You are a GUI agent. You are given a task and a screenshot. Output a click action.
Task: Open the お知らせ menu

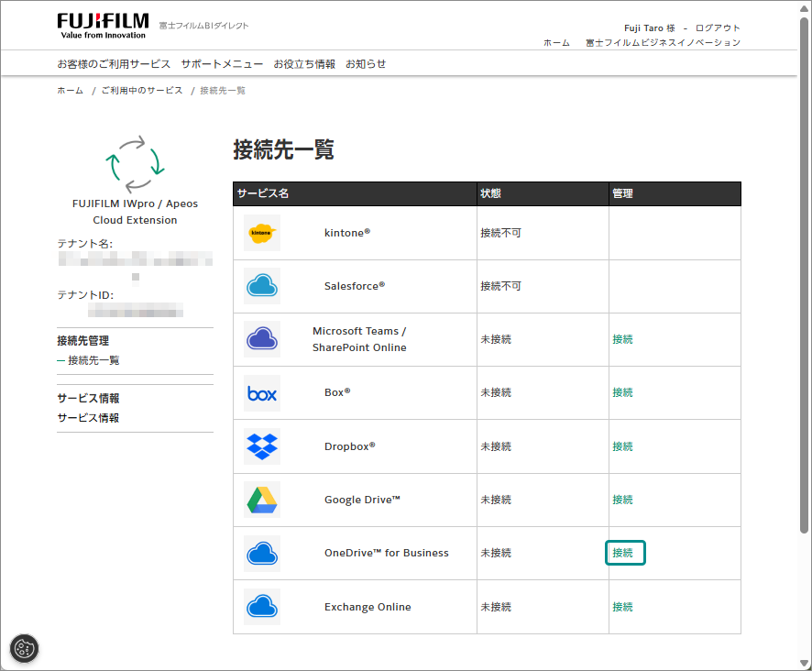click(x=366, y=64)
